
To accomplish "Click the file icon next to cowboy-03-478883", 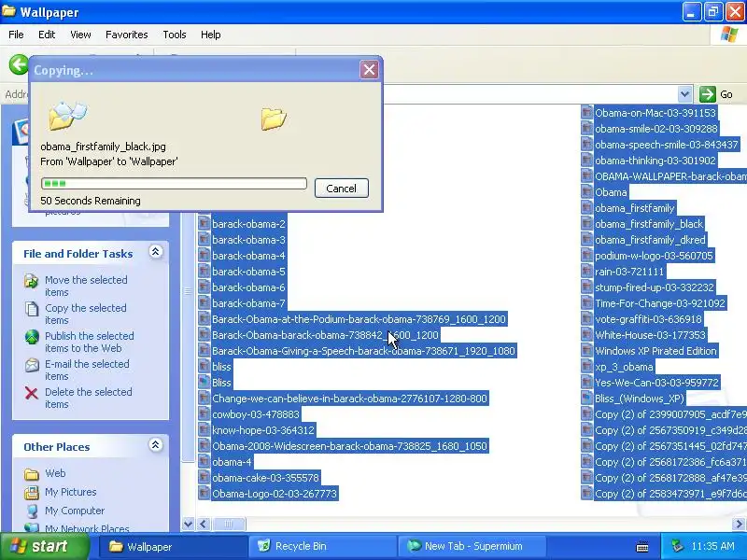I will coord(204,414).
